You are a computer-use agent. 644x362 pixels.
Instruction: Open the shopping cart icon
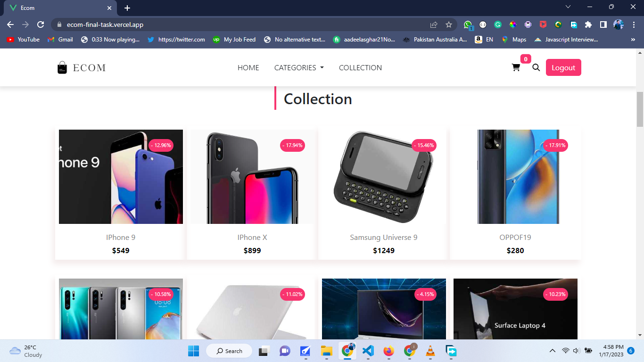[516, 67]
